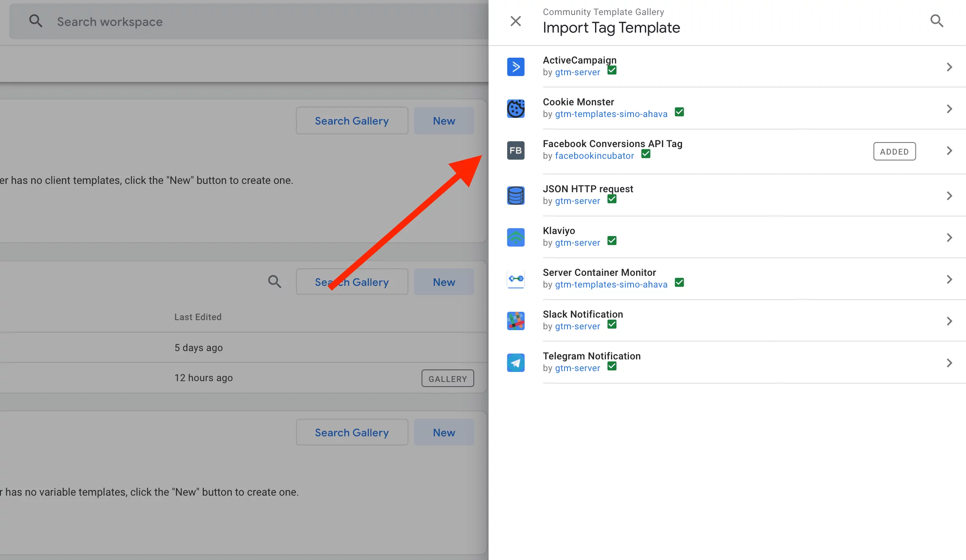Select the ActiveCampaign template icon

point(516,67)
